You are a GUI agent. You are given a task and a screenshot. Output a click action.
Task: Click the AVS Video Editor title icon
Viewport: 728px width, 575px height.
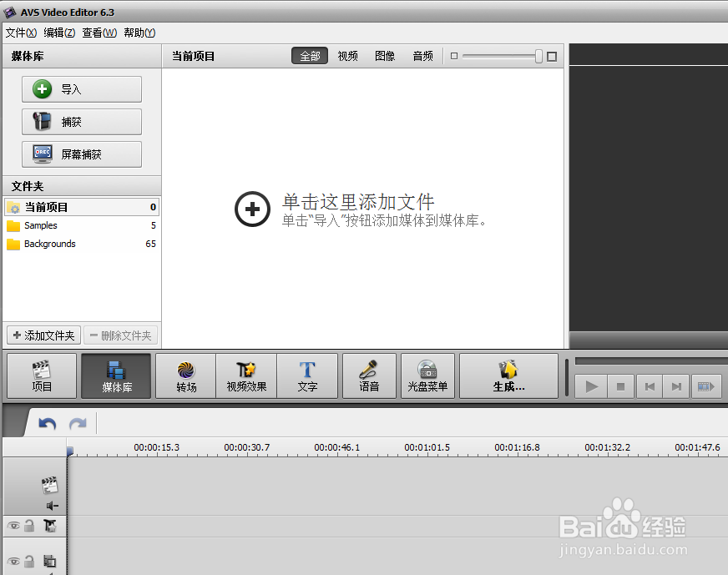pyautogui.click(x=10, y=12)
